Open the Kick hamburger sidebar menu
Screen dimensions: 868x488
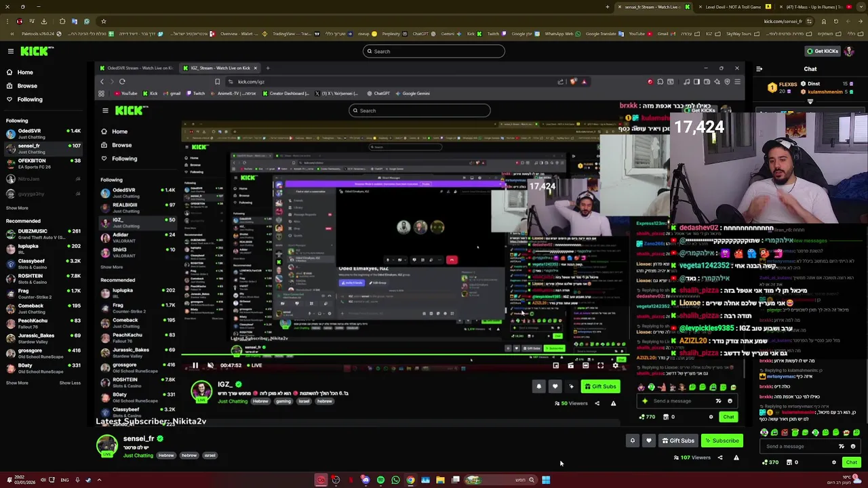click(x=10, y=51)
